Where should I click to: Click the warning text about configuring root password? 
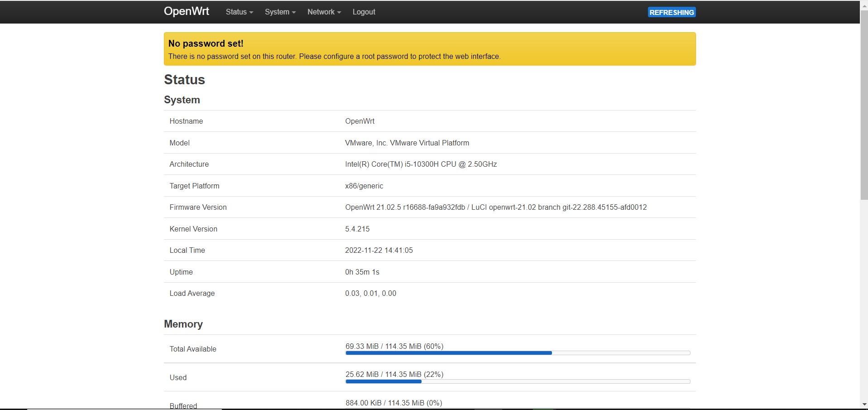click(334, 56)
